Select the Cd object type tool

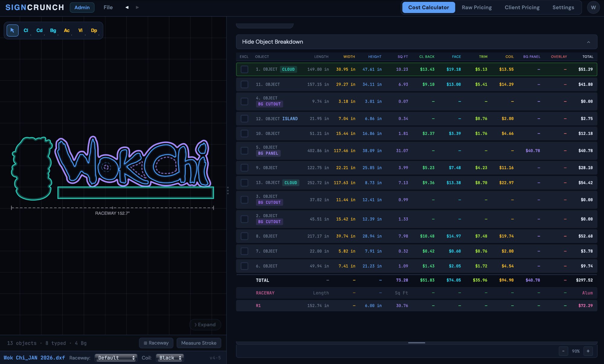(x=40, y=31)
